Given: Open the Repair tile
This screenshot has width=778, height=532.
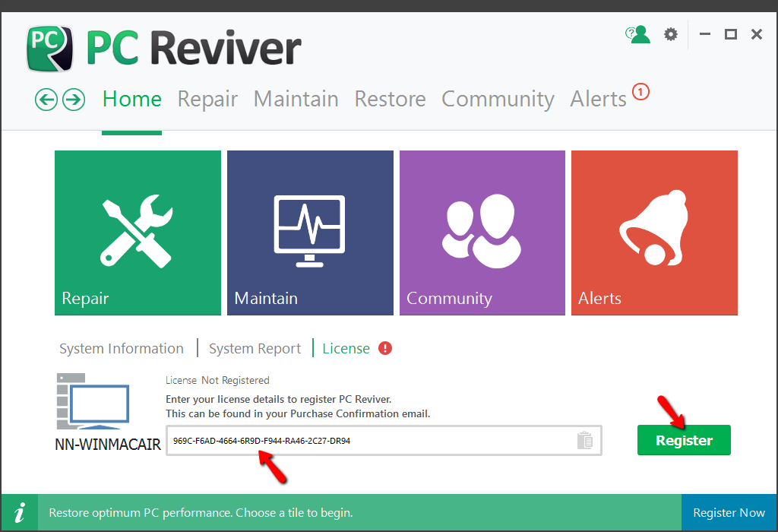Looking at the screenshot, I should pyautogui.click(x=138, y=233).
